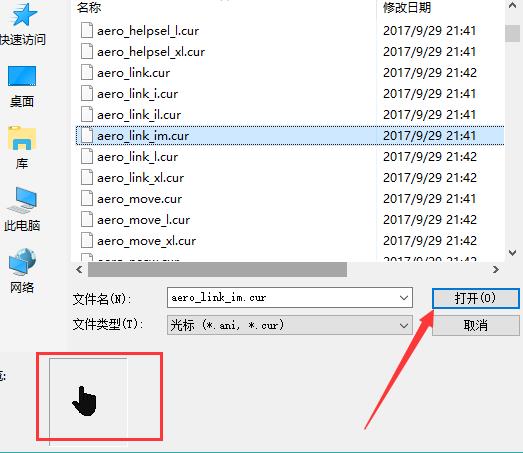Viewport: 523px width, 453px height.
Task: Select file icon of aero_helpsel_l.cur
Action: (87, 31)
